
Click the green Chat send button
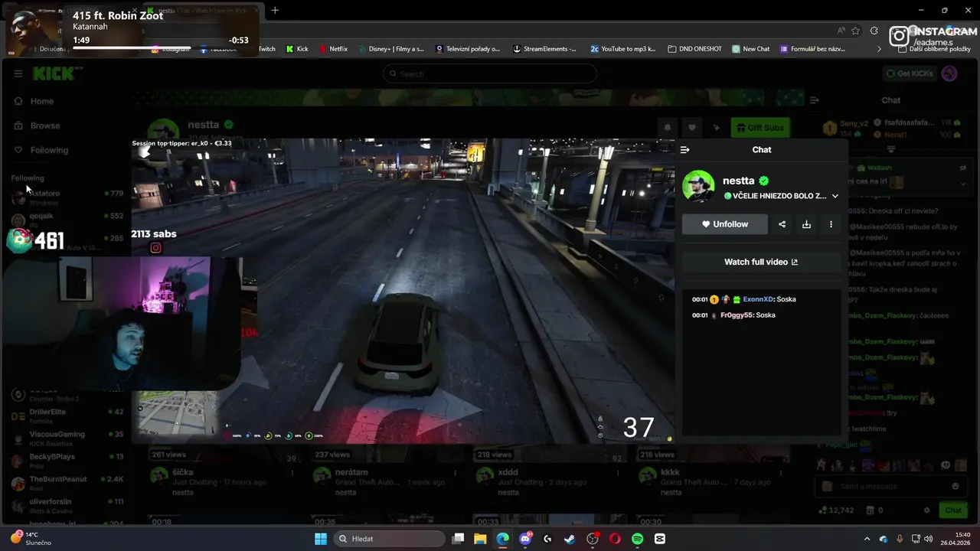click(953, 510)
